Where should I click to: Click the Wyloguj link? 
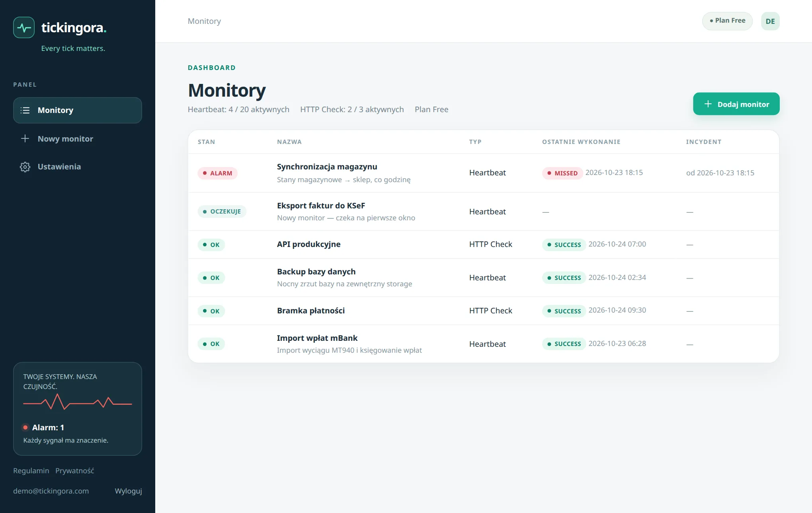pyautogui.click(x=128, y=491)
